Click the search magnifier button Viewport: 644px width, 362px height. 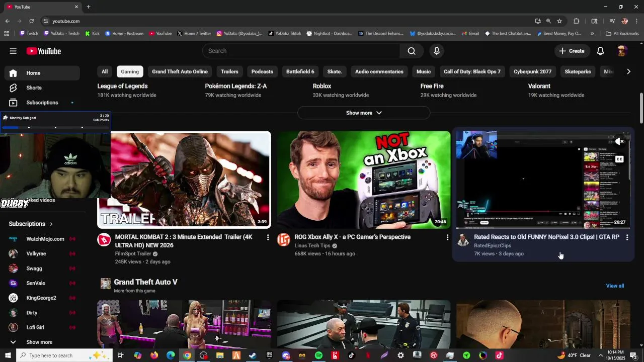pos(412,51)
